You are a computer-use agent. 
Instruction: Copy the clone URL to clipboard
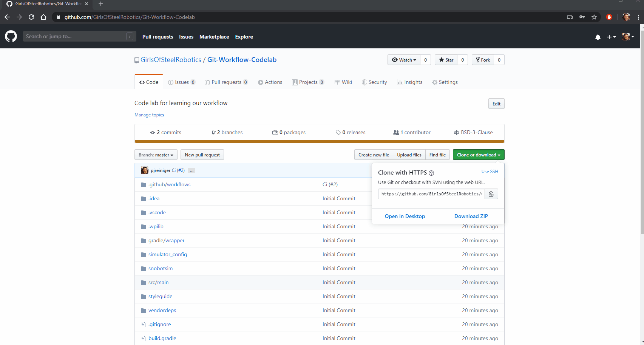[x=491, y=194]
